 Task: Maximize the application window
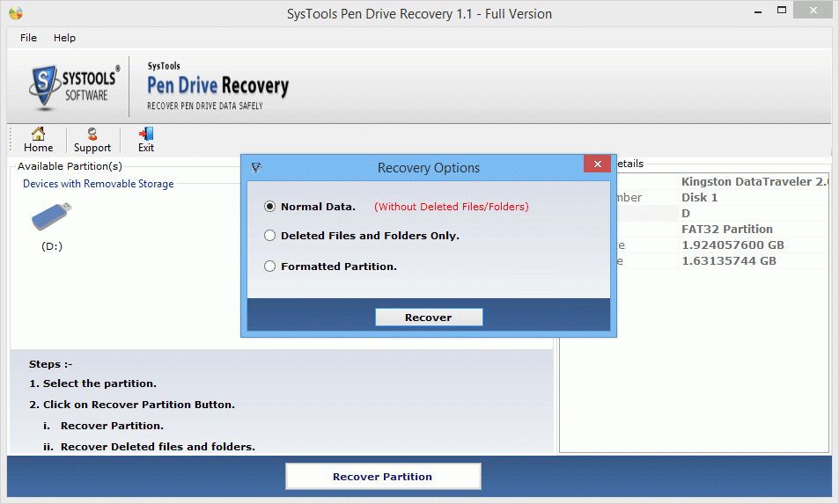(x=782, y=11)
